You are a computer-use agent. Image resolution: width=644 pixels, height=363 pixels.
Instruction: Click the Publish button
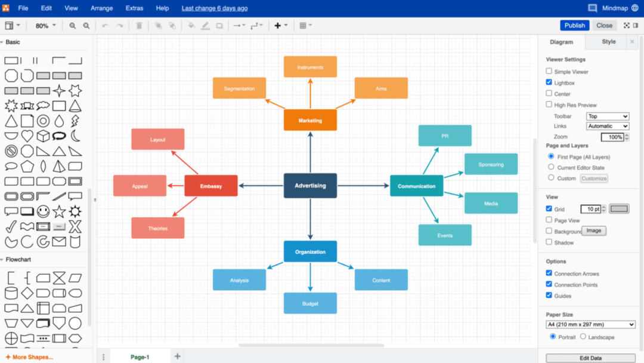574,25
